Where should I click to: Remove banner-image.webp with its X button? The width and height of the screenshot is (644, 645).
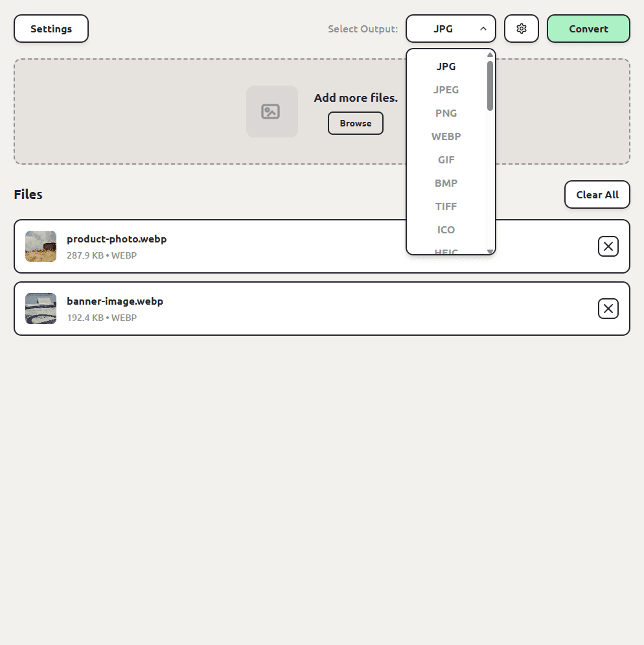[x=608, y=309]
